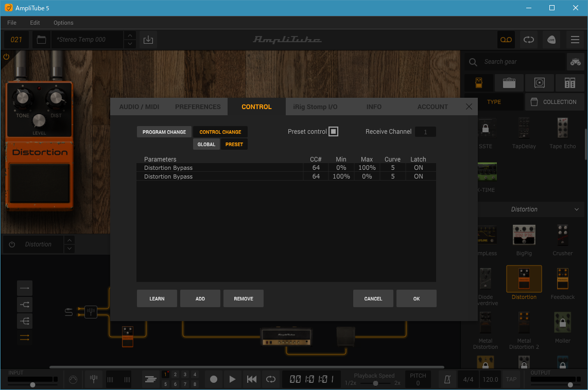Adjust the INPUT level slider
The width and height of the screenshot is (588, 390).
32,385
